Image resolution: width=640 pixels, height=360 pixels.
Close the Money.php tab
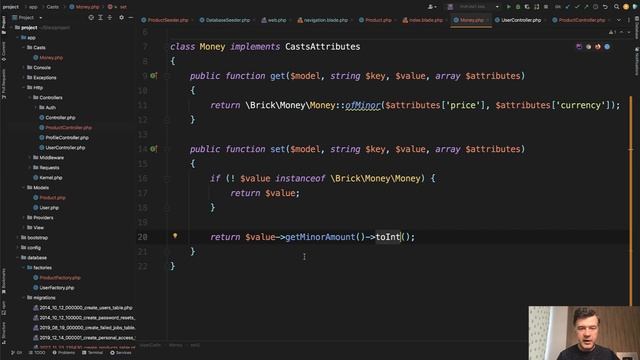point(487,20)
